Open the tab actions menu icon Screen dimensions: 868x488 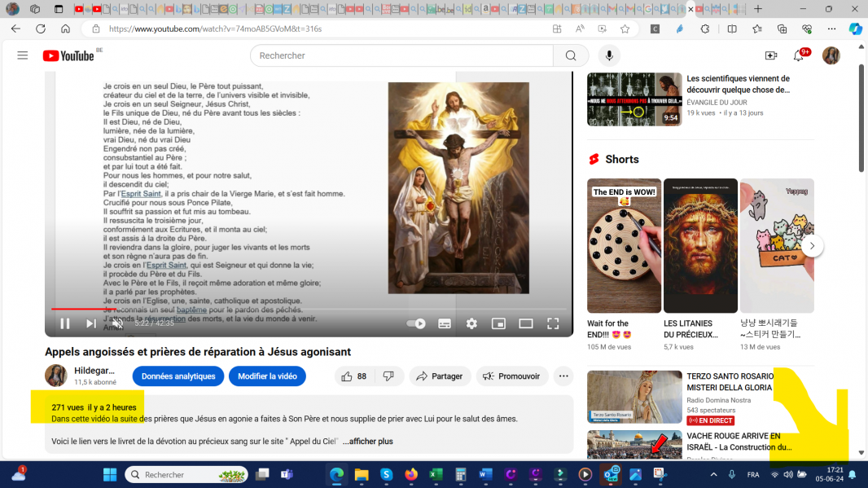pos(58,9)
